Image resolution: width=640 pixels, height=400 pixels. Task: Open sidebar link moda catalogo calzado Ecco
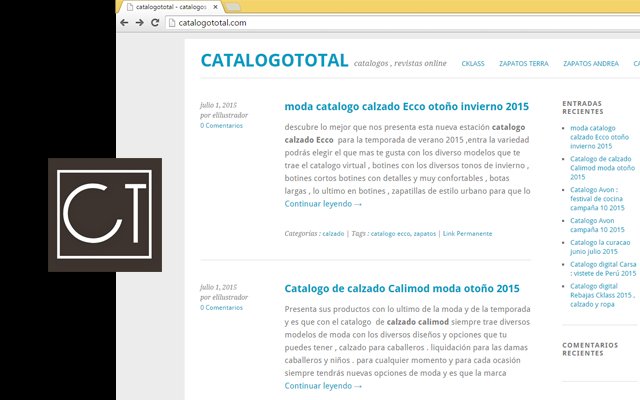point(600,137)
